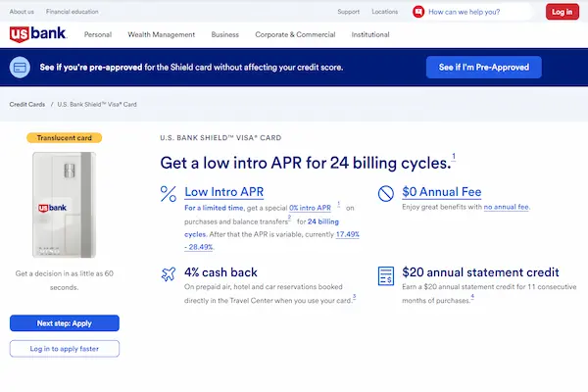Image resolution: width=588 pixels, height=392 pixels.
Task: Click the chat bubble help icon
Action: coord(419,12)
